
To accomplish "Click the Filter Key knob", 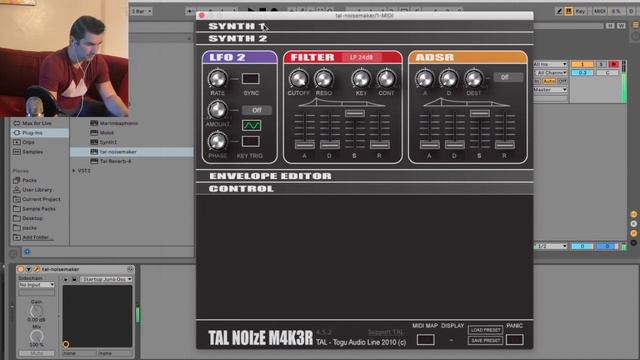I will (x=361, y=79).
